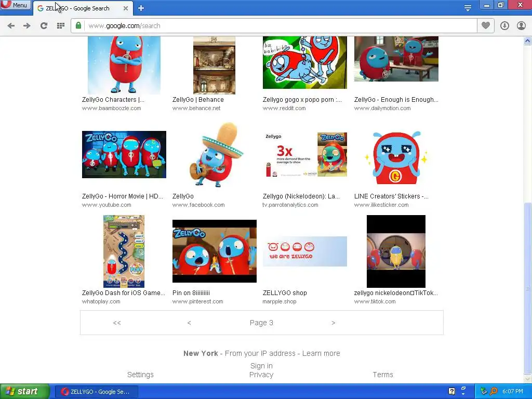The height and width of the screenshot is (399, 532).
Task: Click the Learn more link
Action: coord(321,353)
